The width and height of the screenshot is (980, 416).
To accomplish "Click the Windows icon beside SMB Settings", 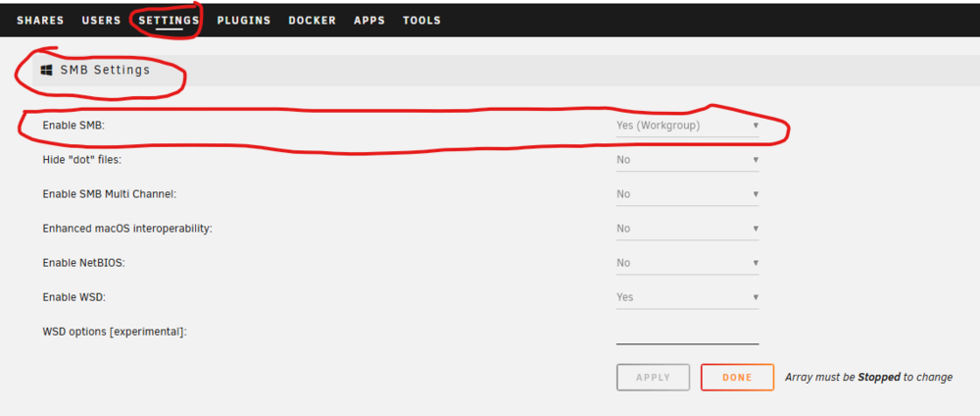I will tap(46, 70).
